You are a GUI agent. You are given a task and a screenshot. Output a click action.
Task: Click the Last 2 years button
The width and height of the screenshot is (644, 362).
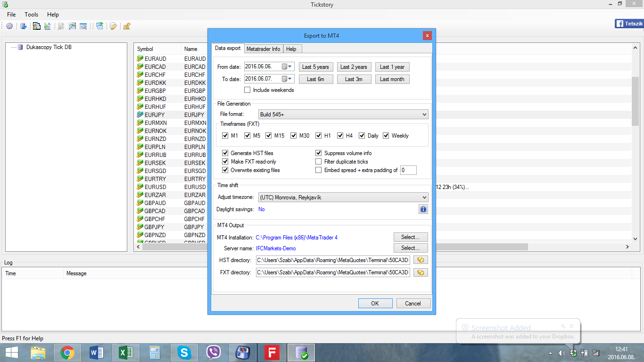(x=354, y=67)
